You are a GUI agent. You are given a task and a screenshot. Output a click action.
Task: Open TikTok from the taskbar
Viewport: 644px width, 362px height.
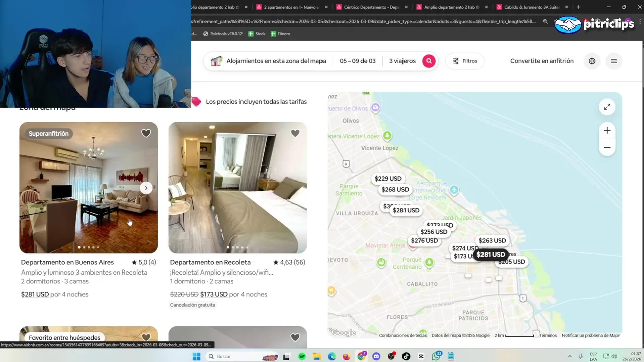[x=406, y=356]
